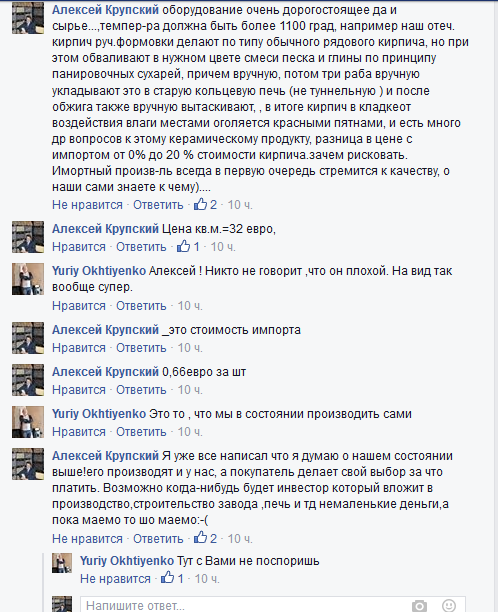Click thumbs-up icon on first long comment

click(x=201, y=204)
